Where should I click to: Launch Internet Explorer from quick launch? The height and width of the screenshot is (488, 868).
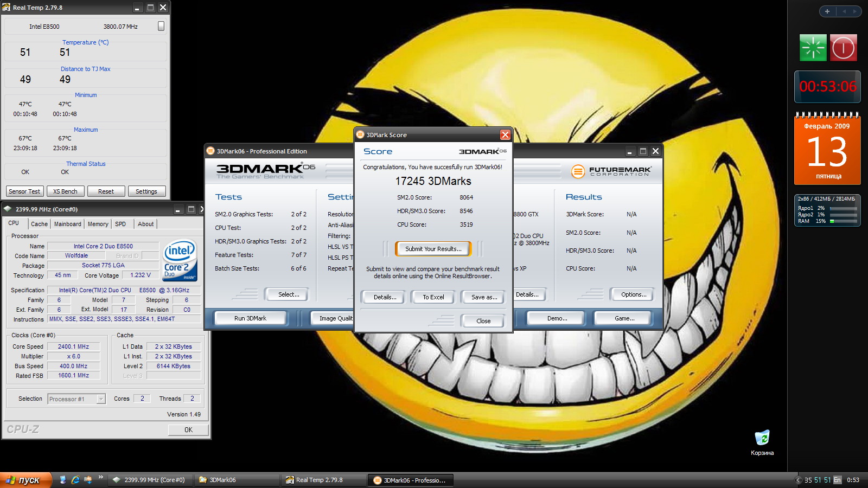click(75, 480)
